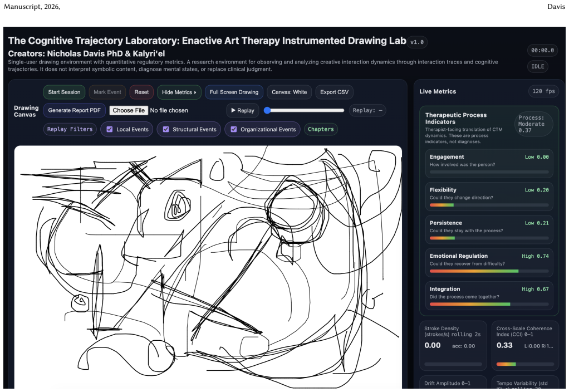Click the Integration indicator progress bar
This screenshot has height=392, width=569.
tap(489, 304)
